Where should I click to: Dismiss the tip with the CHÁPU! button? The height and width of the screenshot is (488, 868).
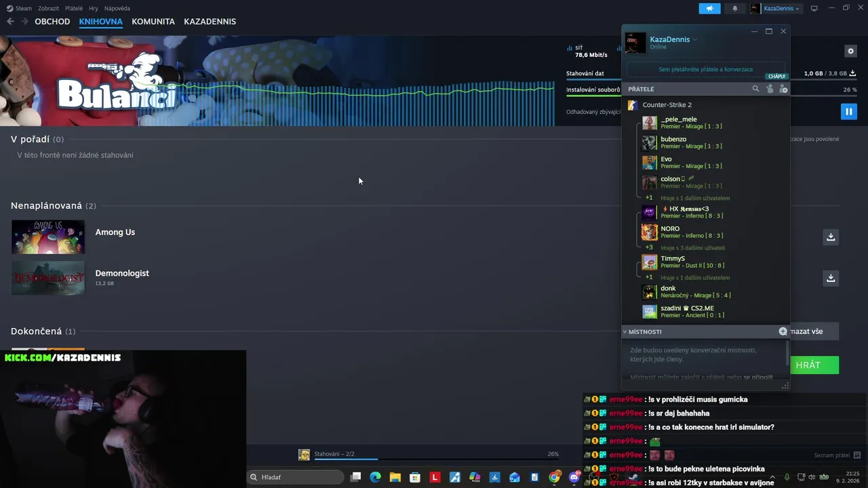coord(776,77)
